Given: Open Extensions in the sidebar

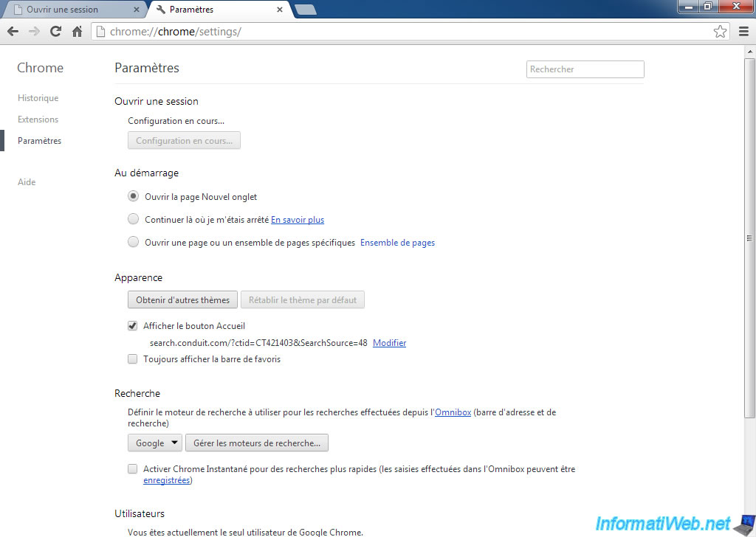Looking at the screenshot, I should [x=38, y=119].
